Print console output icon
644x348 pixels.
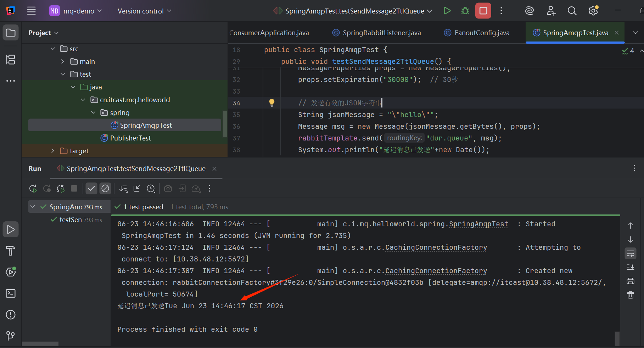pyautogui.click(x=631, y=281)
